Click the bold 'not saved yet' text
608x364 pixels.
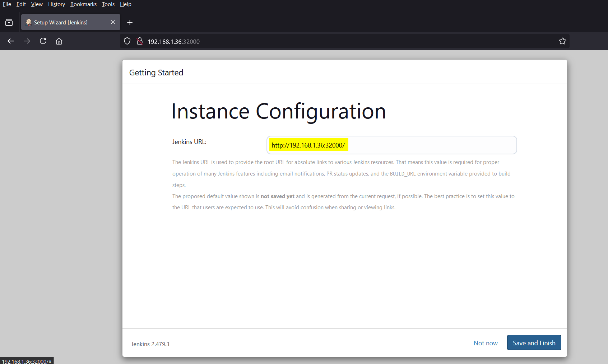coord(278,196)
